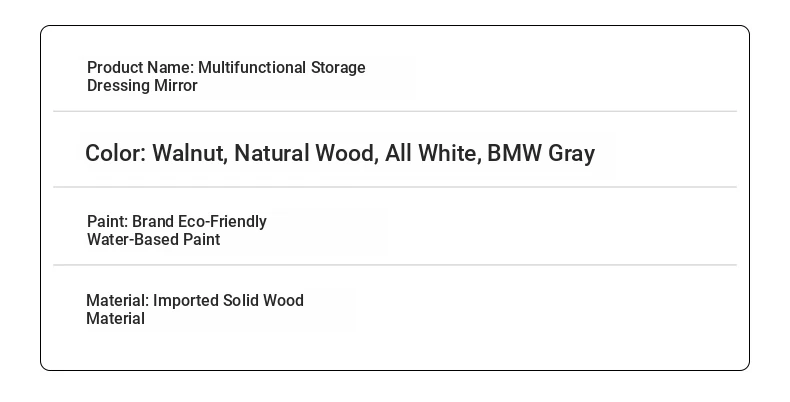Viewport: 790px width, 402px height.
Task: Click the divider below the Product Name row
Action: tap(395, 111)
